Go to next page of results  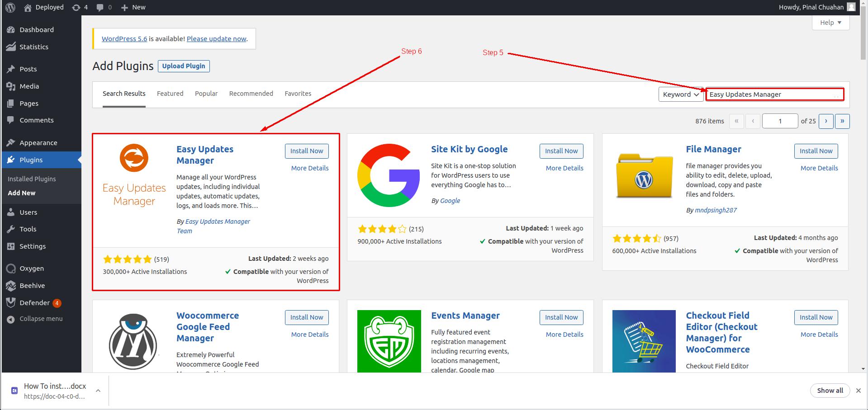(826, 121)
